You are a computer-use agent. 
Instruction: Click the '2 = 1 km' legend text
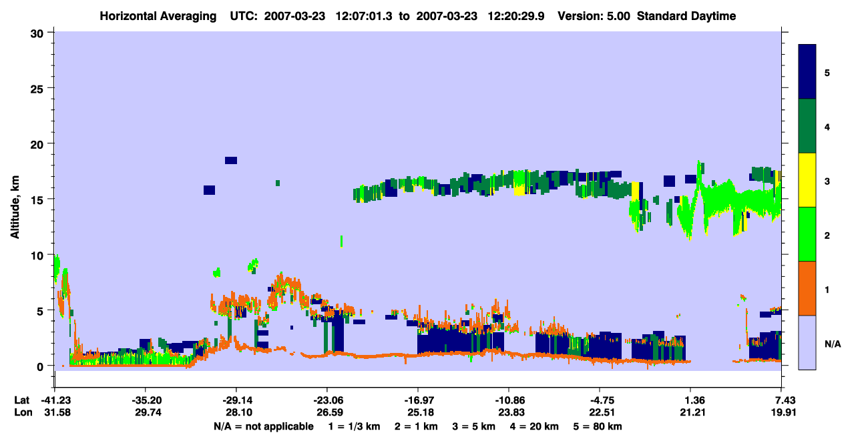point(418,426)
